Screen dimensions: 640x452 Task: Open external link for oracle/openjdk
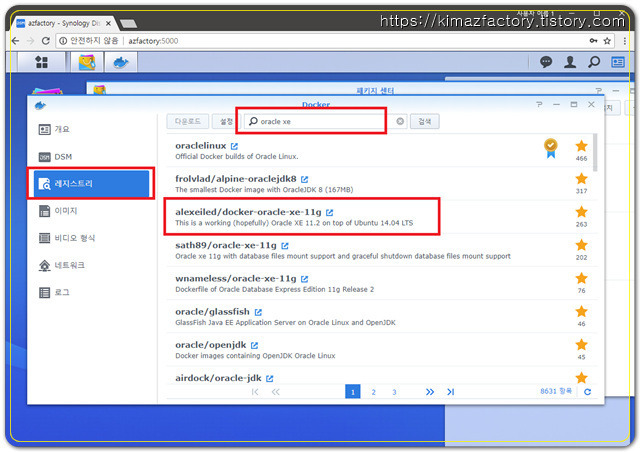coord(254,345)
